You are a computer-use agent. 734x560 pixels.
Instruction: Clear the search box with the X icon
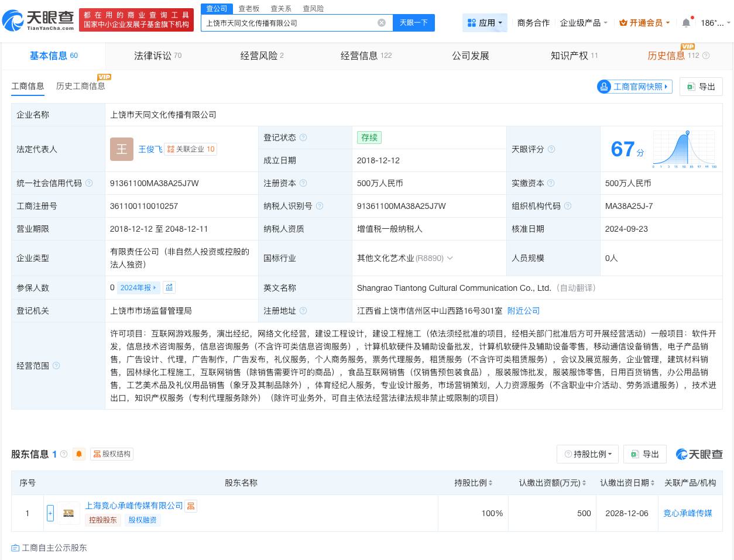382,22
